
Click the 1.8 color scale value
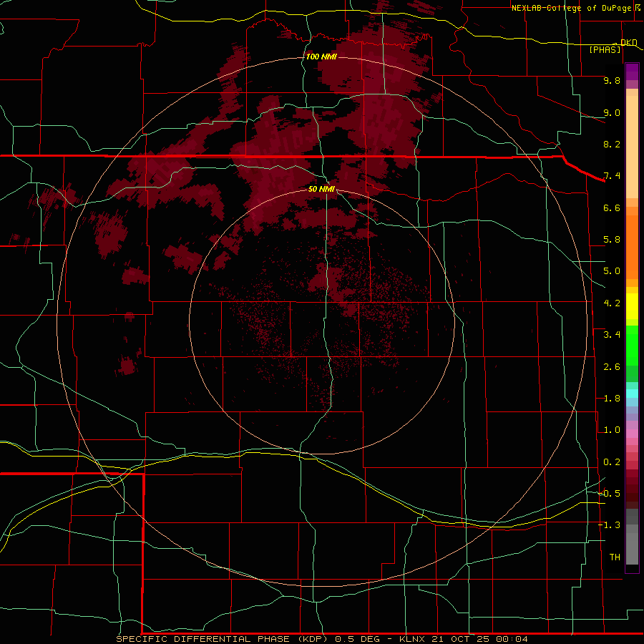(x=611, y=399)
